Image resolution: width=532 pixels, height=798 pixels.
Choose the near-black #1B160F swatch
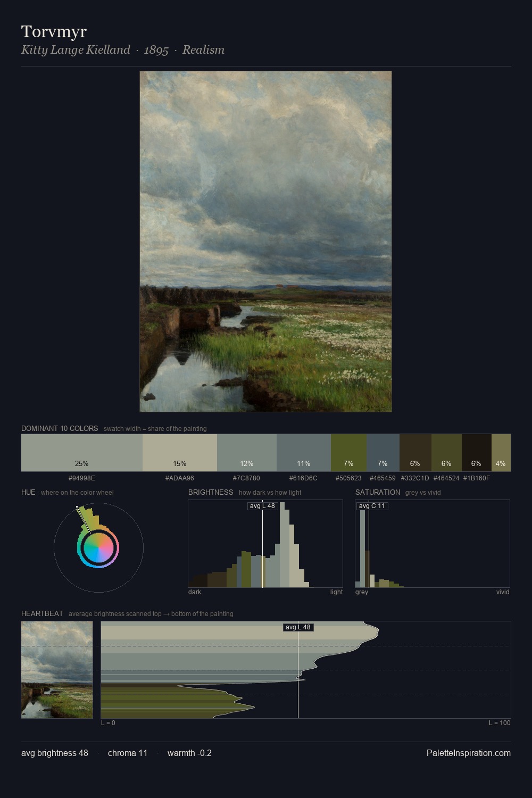pos(477,453)
